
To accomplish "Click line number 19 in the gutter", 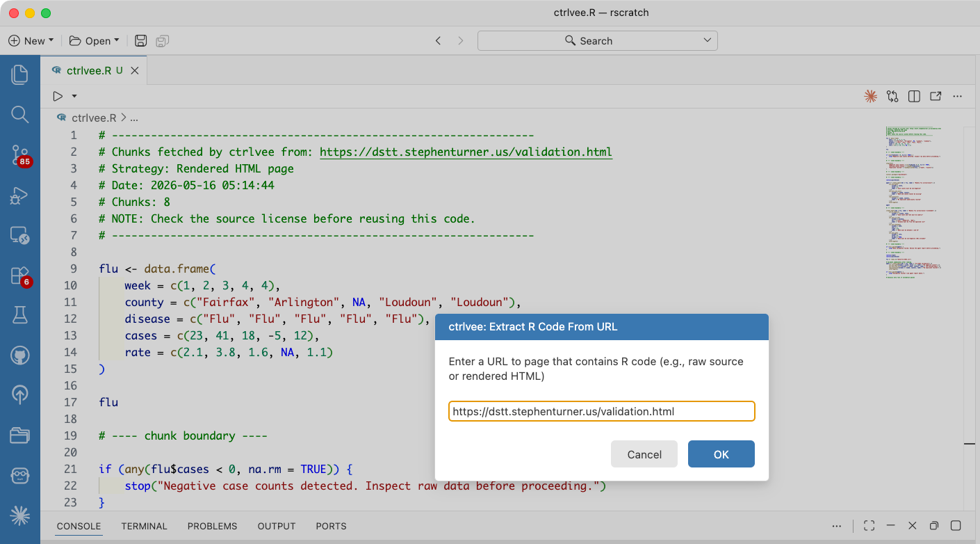I will pos(70,435).
